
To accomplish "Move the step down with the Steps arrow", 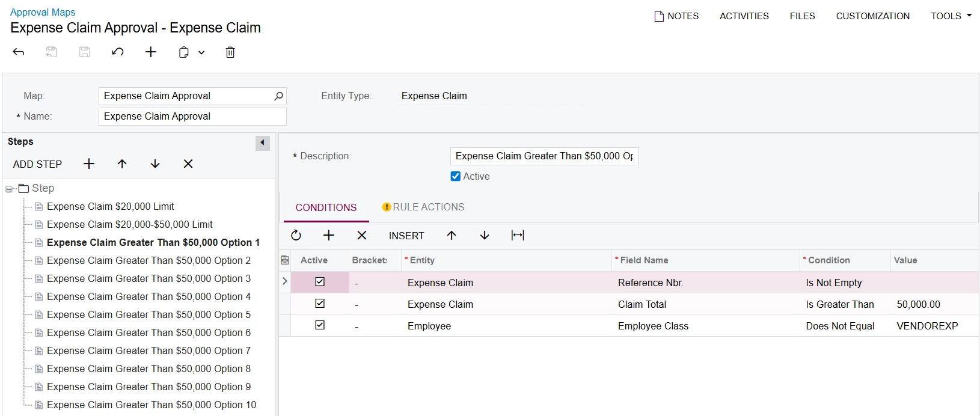I will tap(155, 164).
